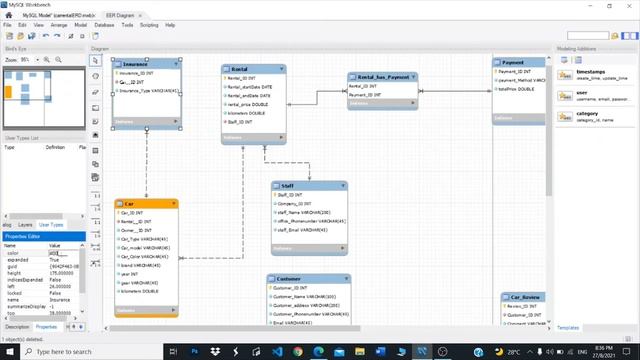Select the place image tool
The width and height of the screenshot is (640, 360).
coord(96,135)
